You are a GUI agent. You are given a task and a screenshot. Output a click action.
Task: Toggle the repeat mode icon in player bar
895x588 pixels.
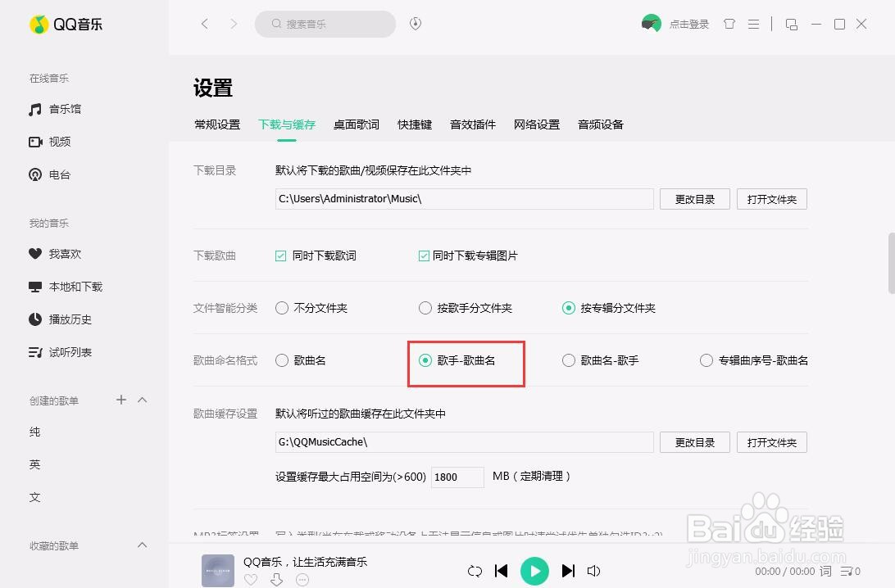point(475,571)
